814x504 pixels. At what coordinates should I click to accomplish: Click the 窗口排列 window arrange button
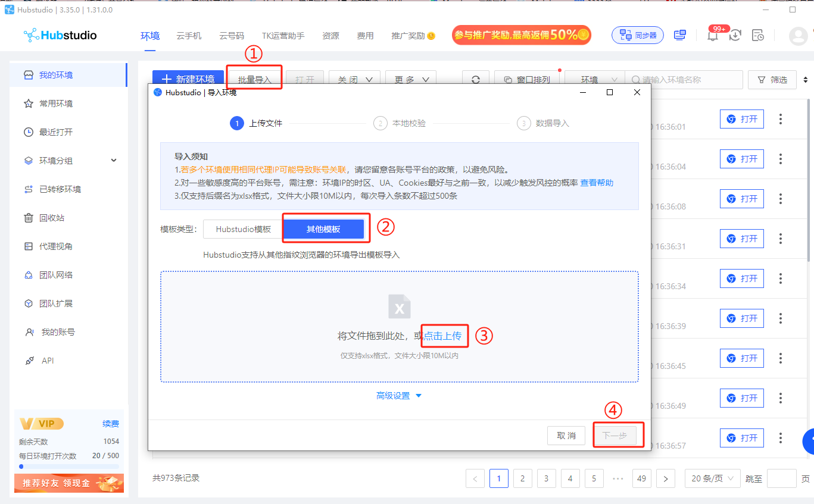pyautogui.click(x=526, y=80)
